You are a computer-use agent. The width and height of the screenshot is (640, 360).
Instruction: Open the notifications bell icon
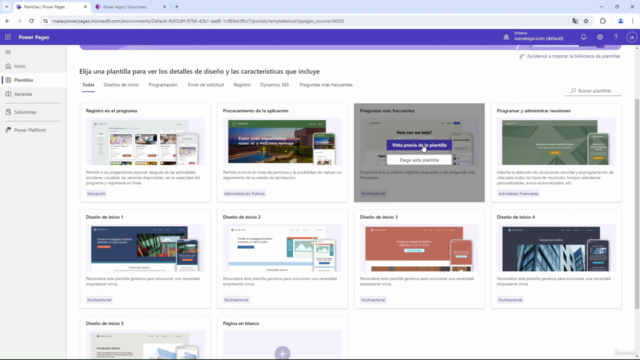583,37
